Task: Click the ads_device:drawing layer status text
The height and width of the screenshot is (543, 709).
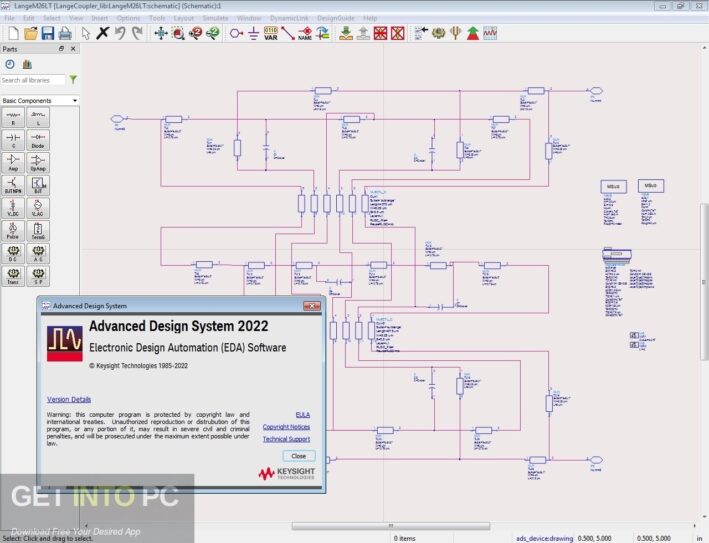Action: (544, 538)
